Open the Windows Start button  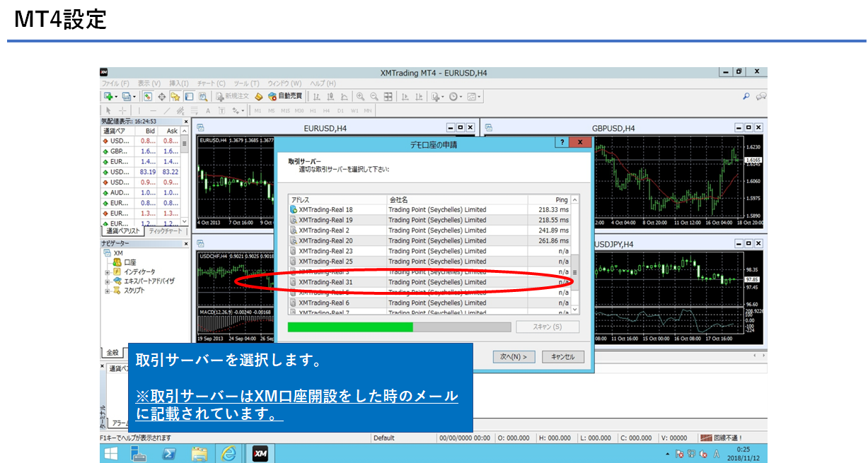pos(112,453)
